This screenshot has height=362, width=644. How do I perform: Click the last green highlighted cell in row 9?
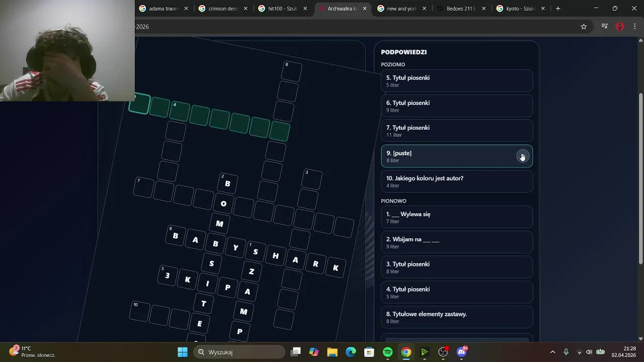(279, 132)
